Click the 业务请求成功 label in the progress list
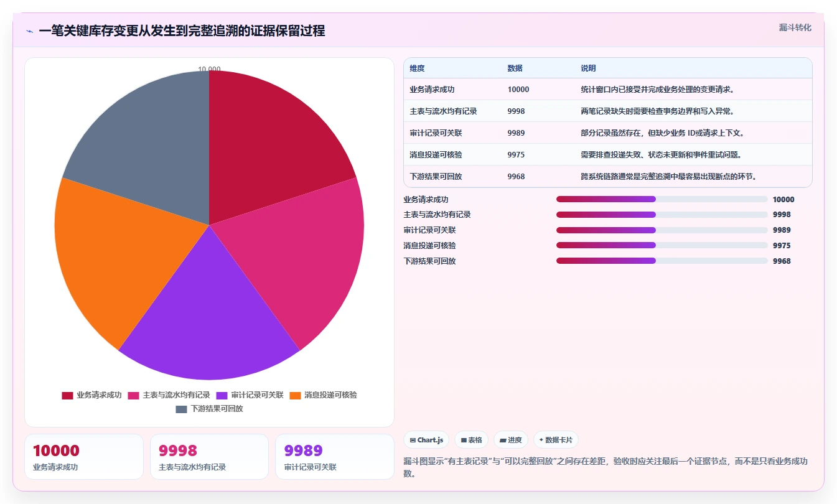The width and height of the screenshot is (837, 504). [x=426, y=200]
